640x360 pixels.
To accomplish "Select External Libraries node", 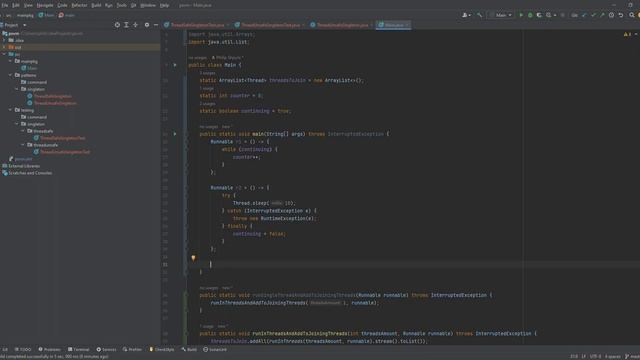I will (21, 166).
